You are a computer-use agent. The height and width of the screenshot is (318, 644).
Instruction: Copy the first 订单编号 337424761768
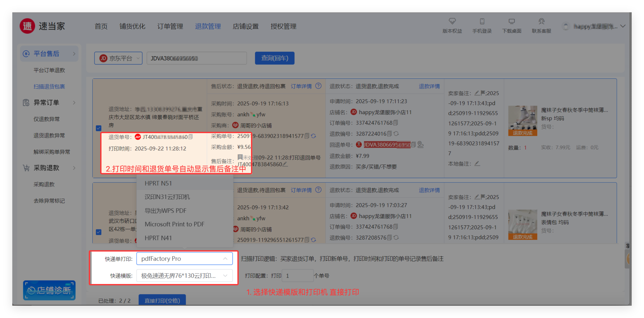[x=395, y=123]
